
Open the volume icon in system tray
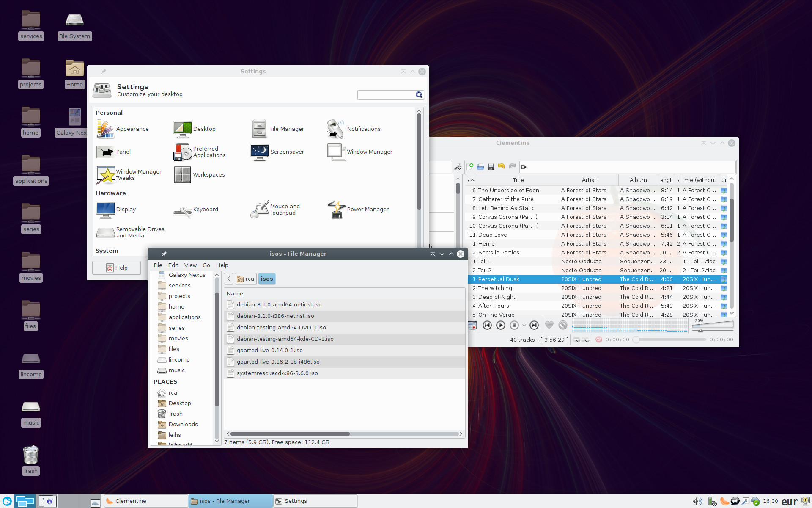[697, 501]
